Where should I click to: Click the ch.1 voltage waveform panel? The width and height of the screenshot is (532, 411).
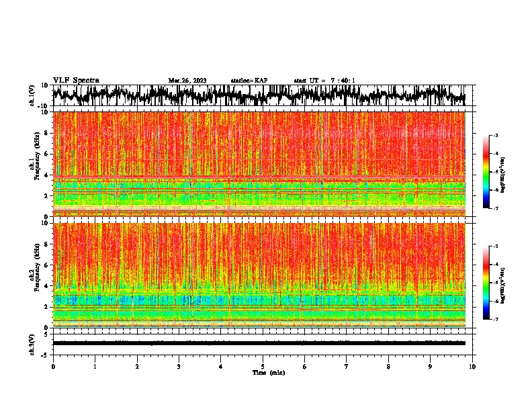tap(262, 95)
